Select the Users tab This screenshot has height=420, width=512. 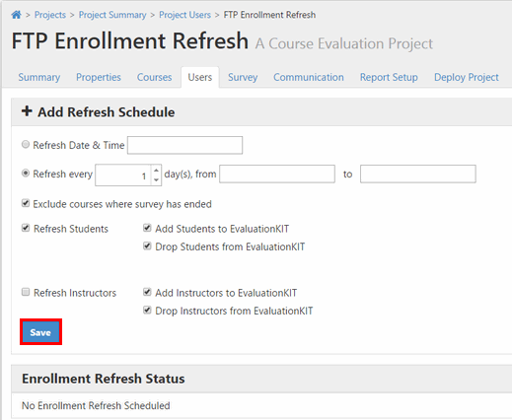(x=200, y=77)
